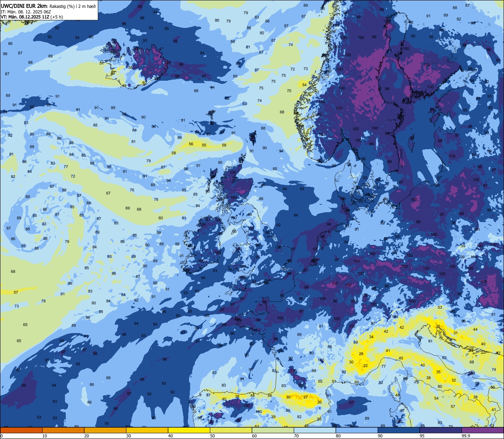The height and width of the screenshot is (439, 504).
Task: Click the legend tick label "10"
Action: coord(44,436)
